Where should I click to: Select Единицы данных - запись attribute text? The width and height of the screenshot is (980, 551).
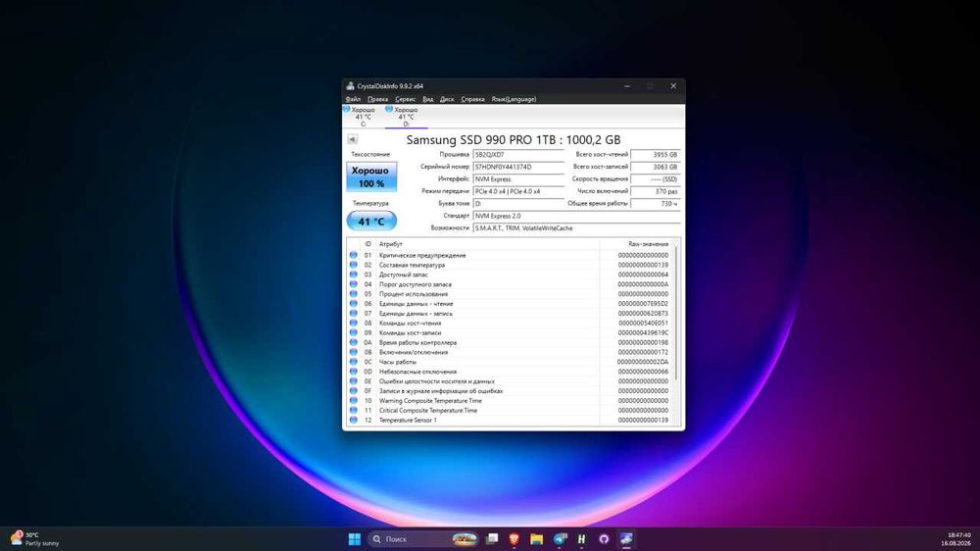point(416,314)
